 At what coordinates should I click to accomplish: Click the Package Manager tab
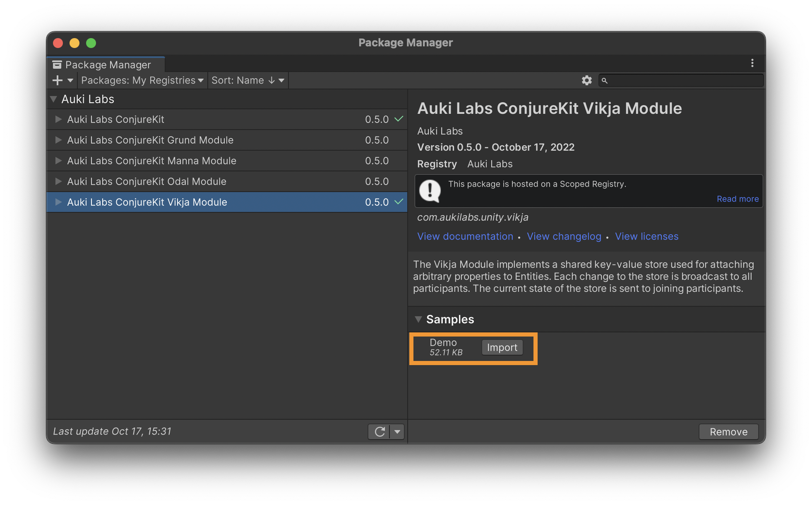(x=106, y=65)
